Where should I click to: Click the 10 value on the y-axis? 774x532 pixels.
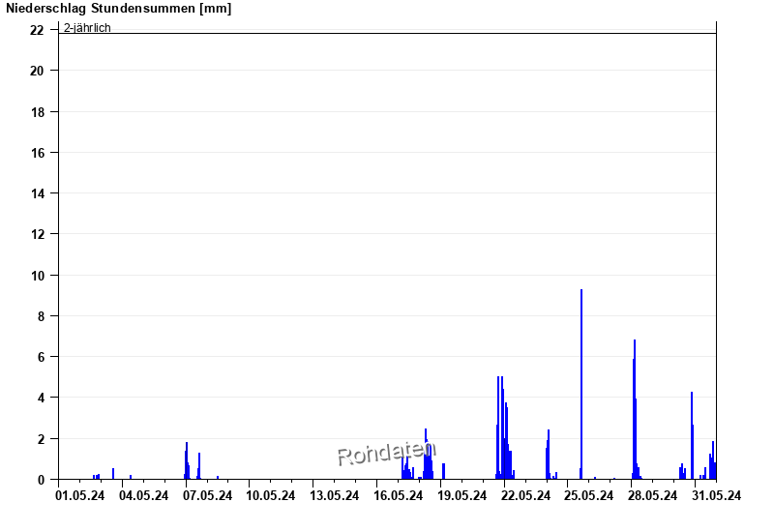(37, 275)
